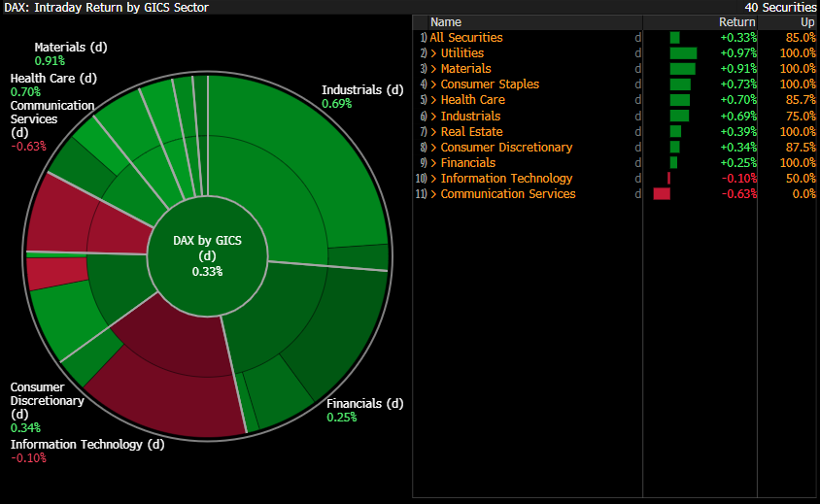Click the 85.7% Up value
The image size is (820, 504).
[801, 100]
